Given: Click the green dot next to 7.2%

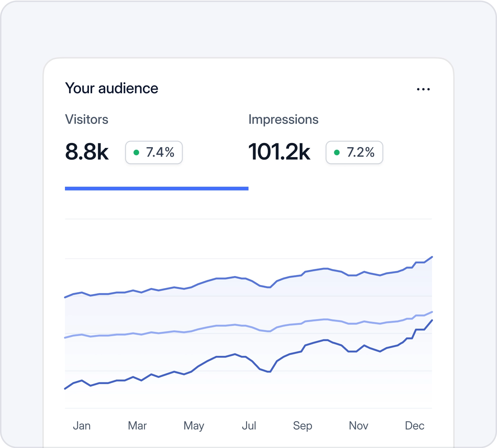Looking at the screenshot, I should click(337, 152).
